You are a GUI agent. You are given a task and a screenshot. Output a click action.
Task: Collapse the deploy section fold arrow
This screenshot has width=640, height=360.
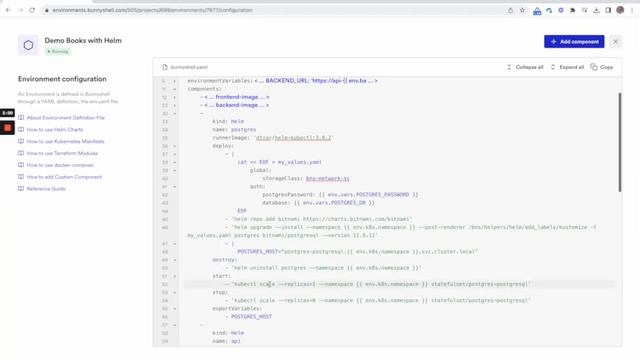tap(175, 146)
